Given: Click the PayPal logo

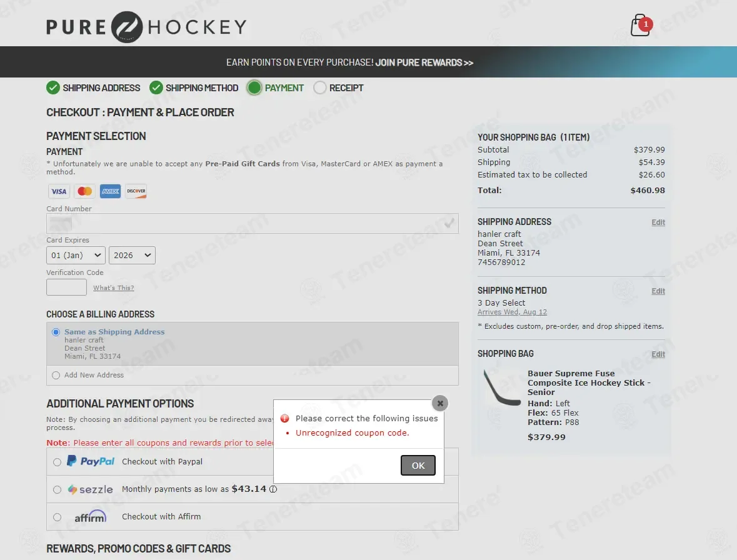Looking at the screenshot, I should pyautogui.click(x=90, y=461).
